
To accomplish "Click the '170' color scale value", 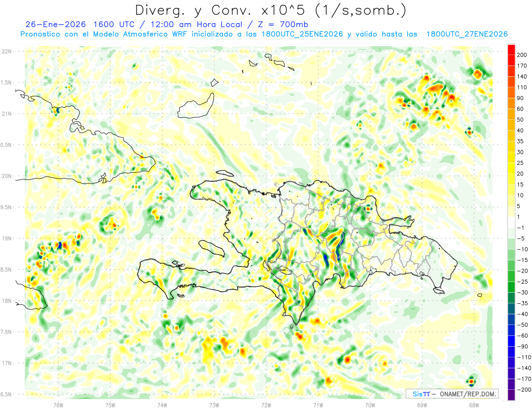I will point(522,66).
